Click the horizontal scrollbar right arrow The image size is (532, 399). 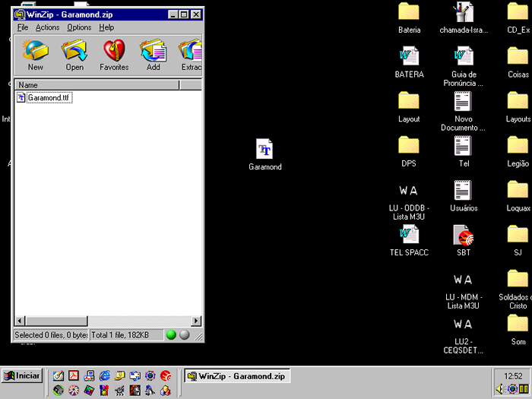coord(196,321)
